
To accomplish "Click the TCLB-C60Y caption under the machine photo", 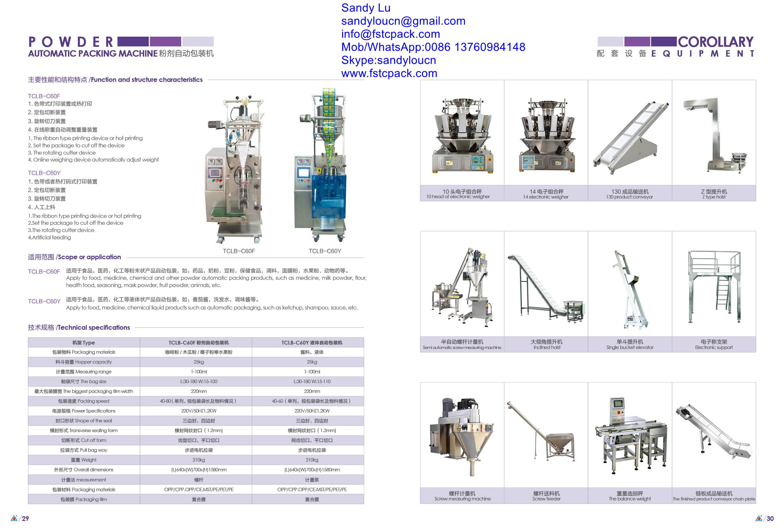I will tap(325, 251).
